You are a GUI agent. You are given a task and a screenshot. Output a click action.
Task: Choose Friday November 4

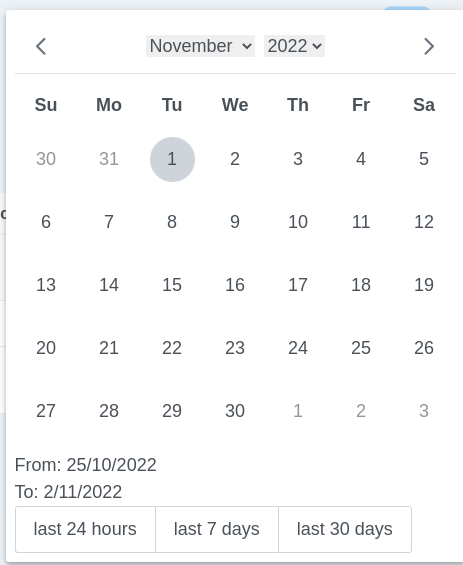pyautogui.click(x=361, y=159)
